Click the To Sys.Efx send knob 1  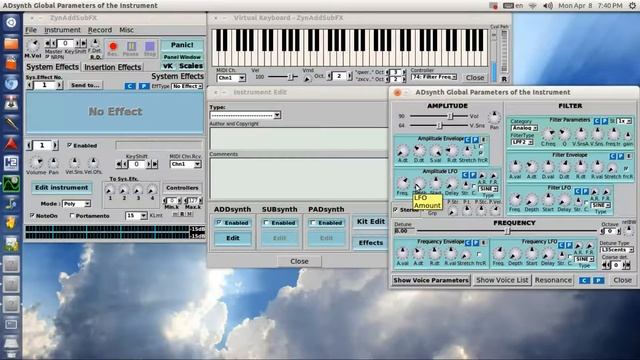point(109,190)
